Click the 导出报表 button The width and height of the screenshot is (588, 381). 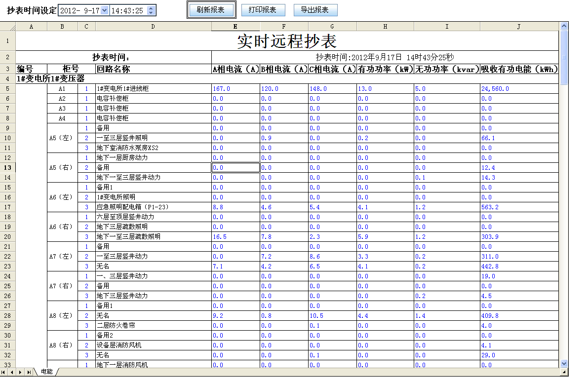coord(315,10)
